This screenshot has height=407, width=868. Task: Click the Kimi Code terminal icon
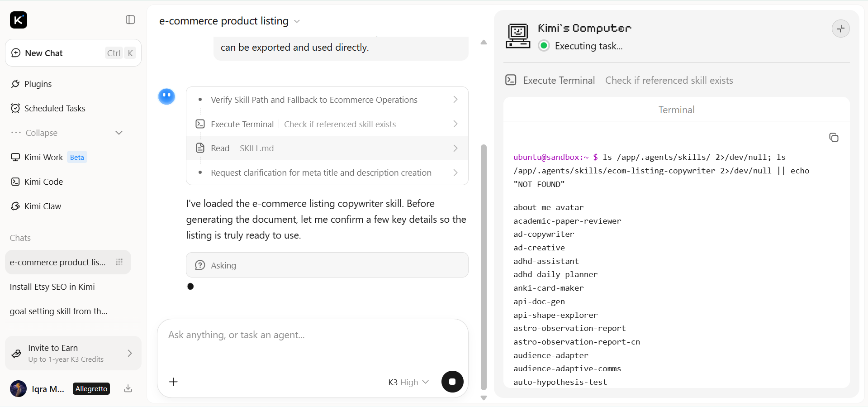click(x=15, y=182)
